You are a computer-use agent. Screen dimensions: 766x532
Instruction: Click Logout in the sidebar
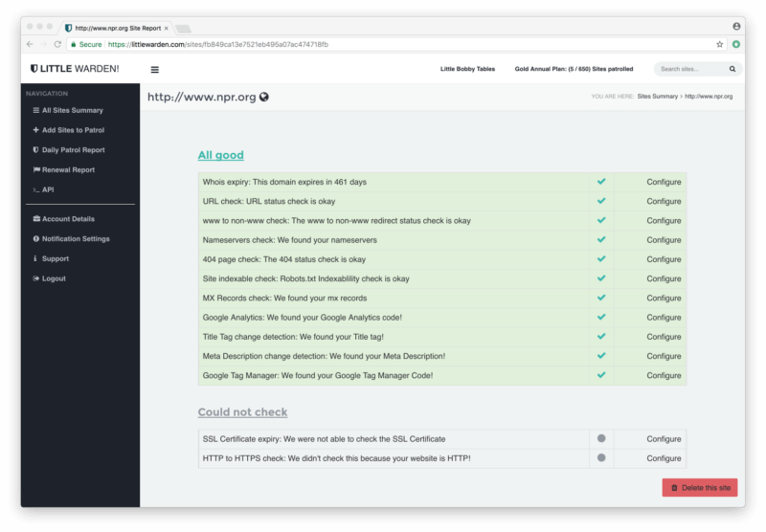[x=49, y=278]
